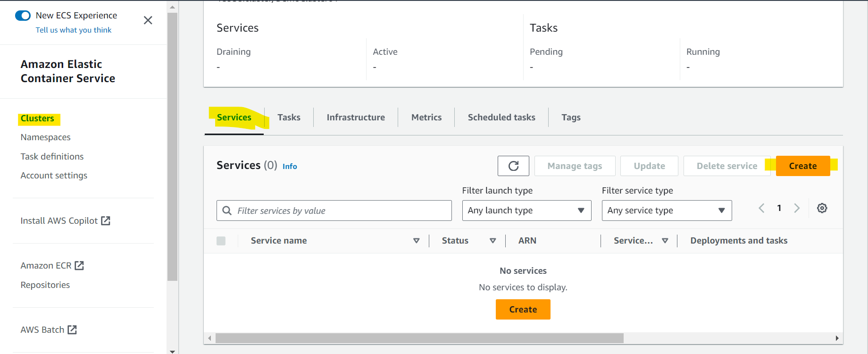Open the Filter launch type dropdown
Viewport: 868px width, 354px height.
coord(526,211)
